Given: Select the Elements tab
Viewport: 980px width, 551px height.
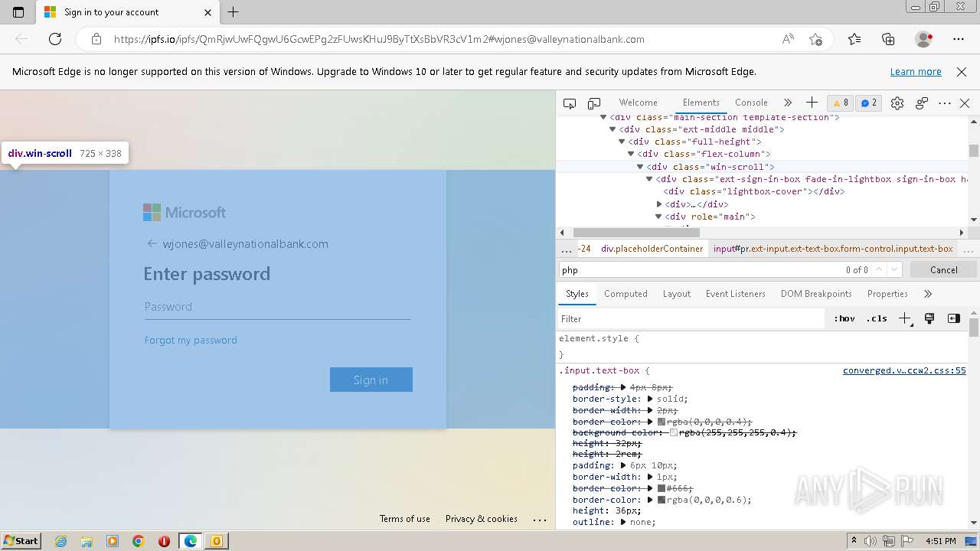Looking at the screenshot, I should pyautogui.click(x=701, y=103).
